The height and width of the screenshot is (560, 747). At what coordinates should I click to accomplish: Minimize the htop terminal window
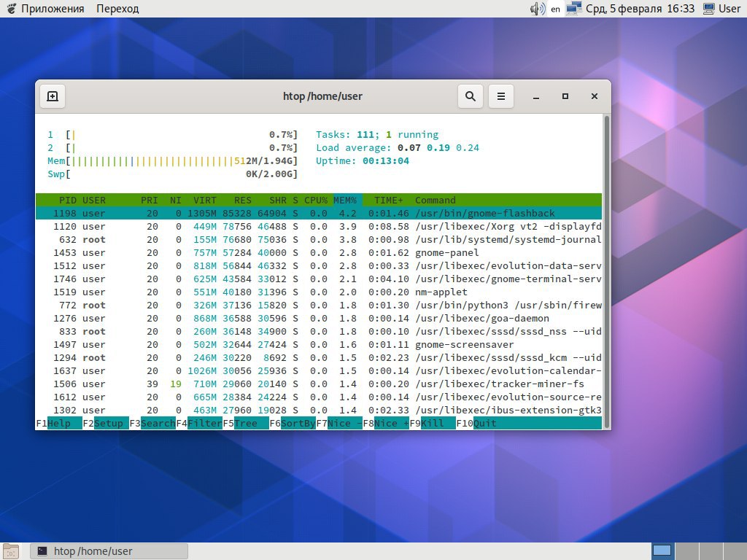[536, 97]
